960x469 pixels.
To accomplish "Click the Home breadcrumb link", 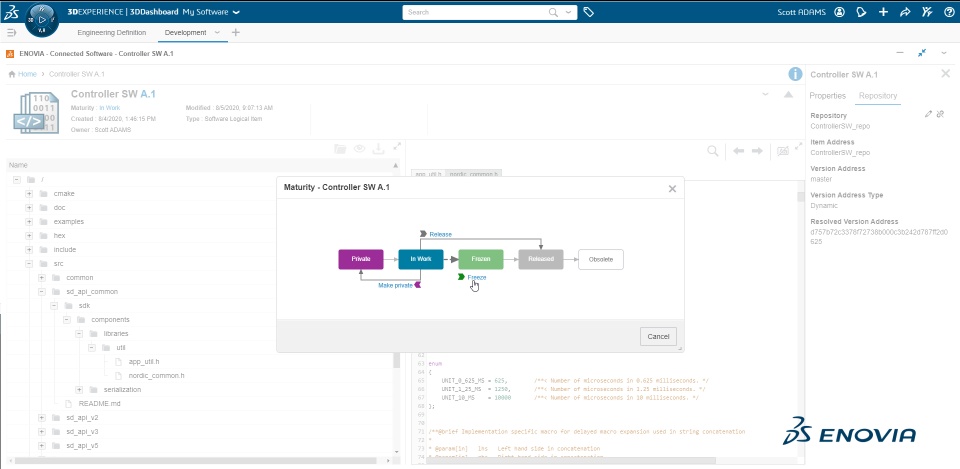I will point(27,74).
